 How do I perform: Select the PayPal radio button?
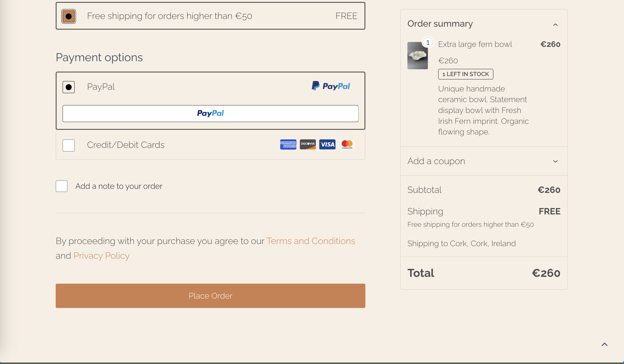pyautogui.click(x=69, y=87)
